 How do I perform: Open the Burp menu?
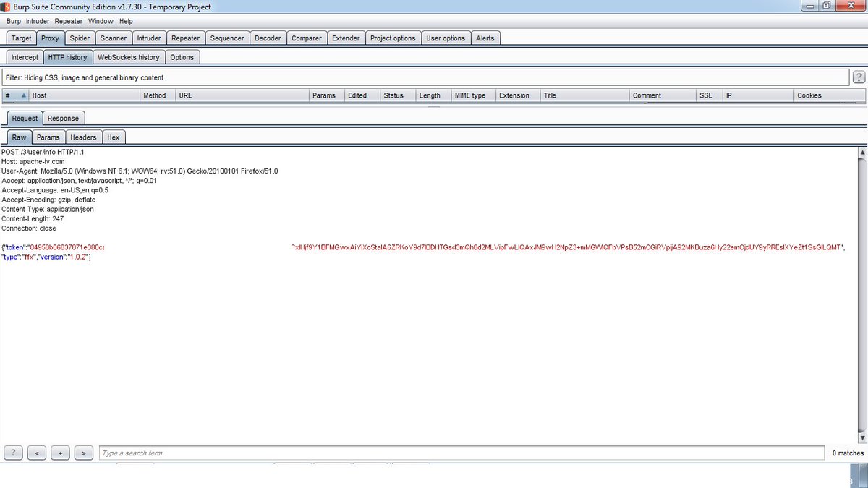click(14, 21)
